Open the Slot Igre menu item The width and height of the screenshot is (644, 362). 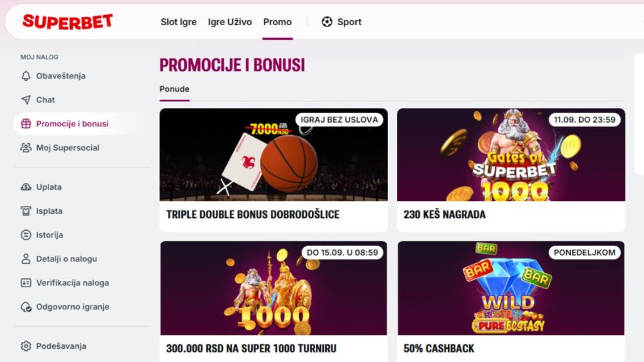coord(179,22)
